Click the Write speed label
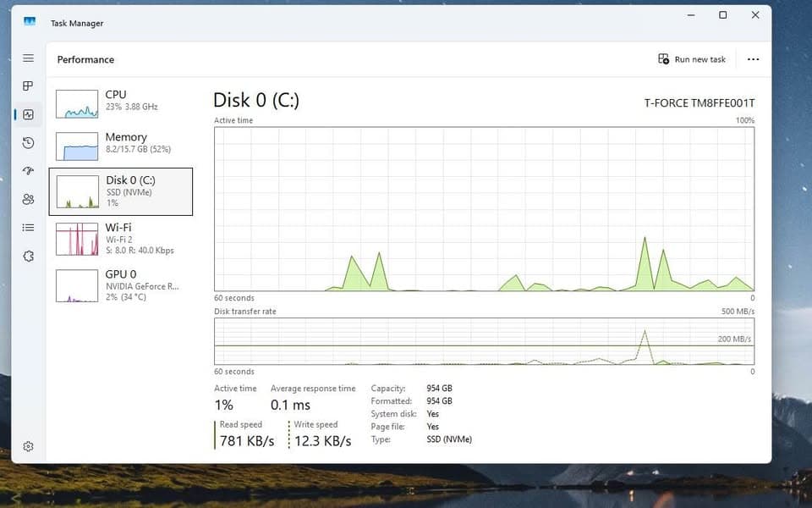812x508 pixels. pos(315,424)
